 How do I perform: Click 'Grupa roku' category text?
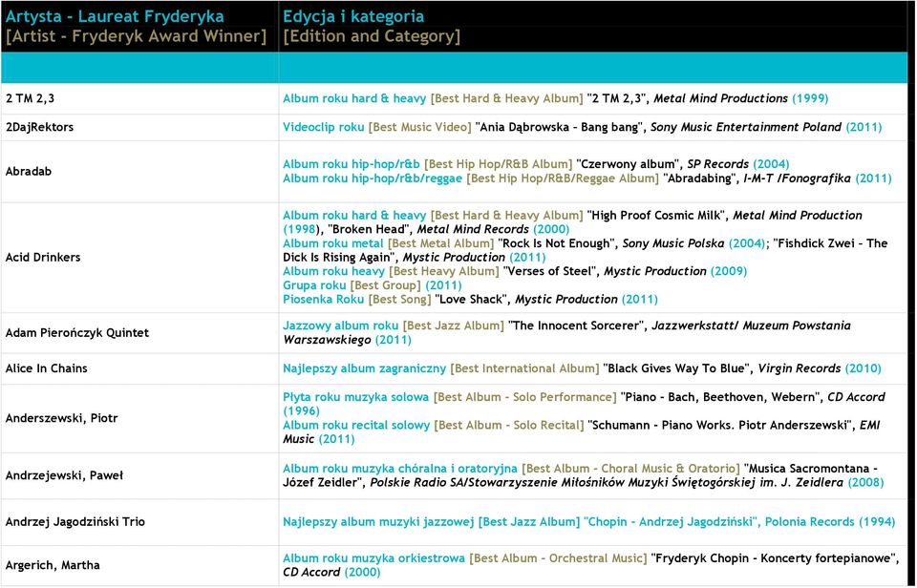314,285
